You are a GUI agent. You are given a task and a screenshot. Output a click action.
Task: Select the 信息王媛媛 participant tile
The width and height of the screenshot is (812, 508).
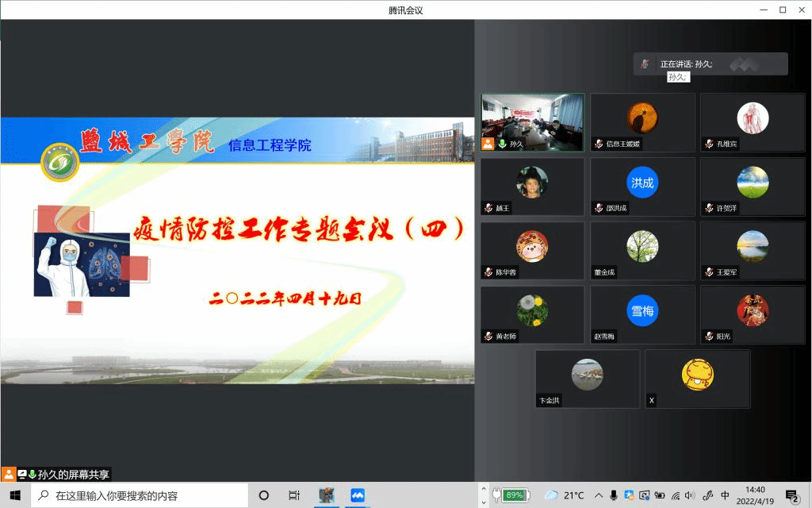tap(642, 122)
